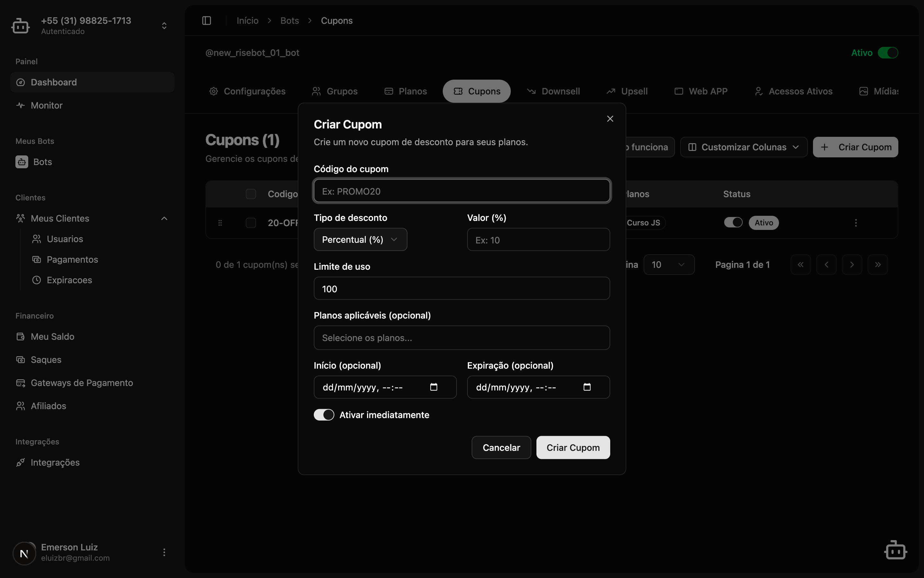Click the Status column header
Screen dimensions: 924x578
pyautogui.click(x=737, y=194)
